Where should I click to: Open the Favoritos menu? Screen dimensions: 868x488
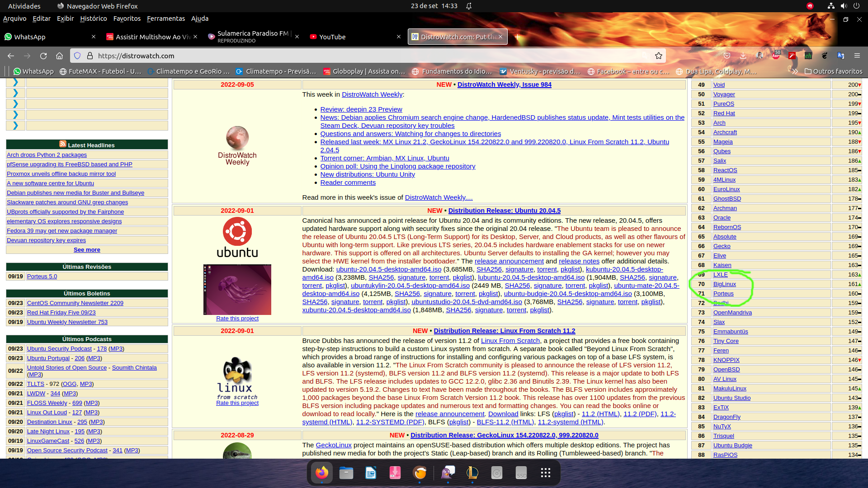(x=127, y=19)
